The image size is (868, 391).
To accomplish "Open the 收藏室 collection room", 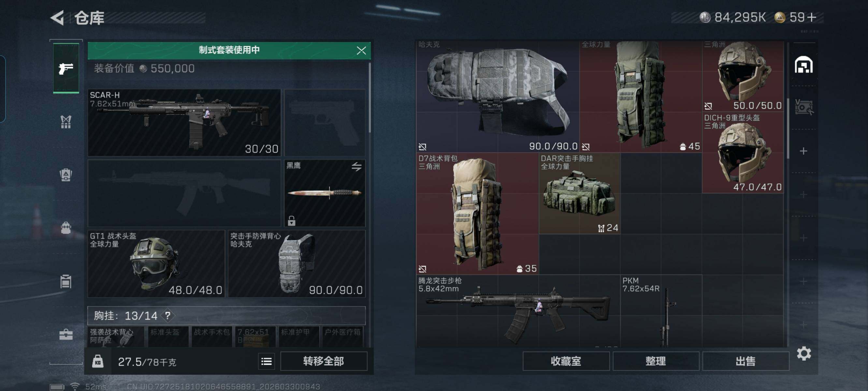I will [x=566, y=361].
